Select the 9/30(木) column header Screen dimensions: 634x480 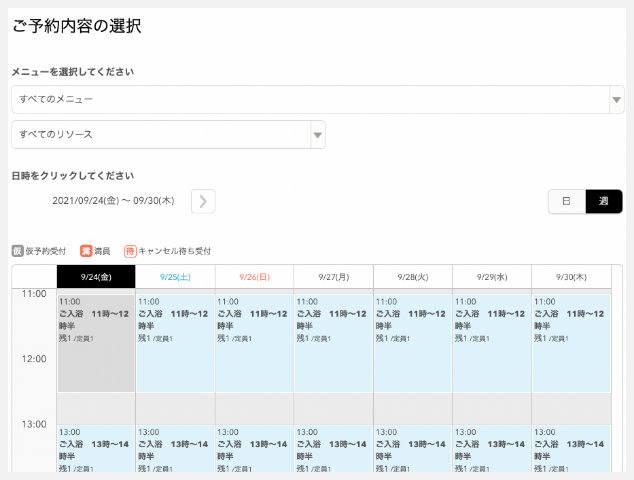[571, 277]
